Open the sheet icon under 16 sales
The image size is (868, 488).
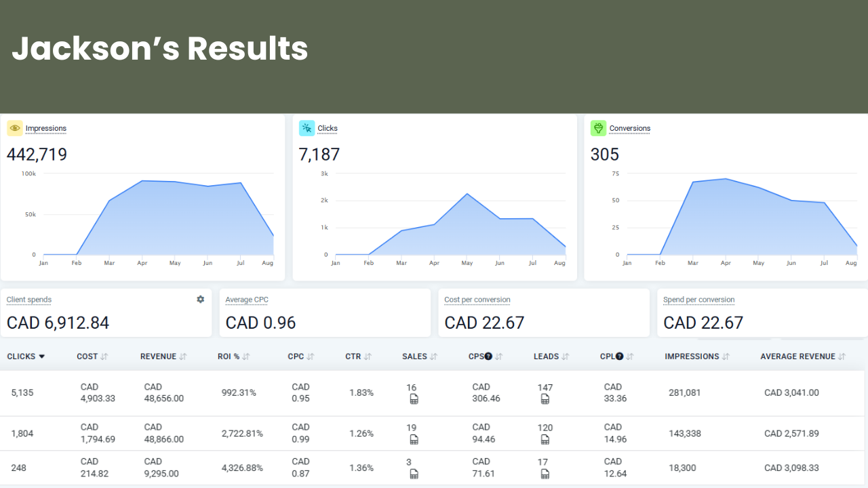(414, 400)
